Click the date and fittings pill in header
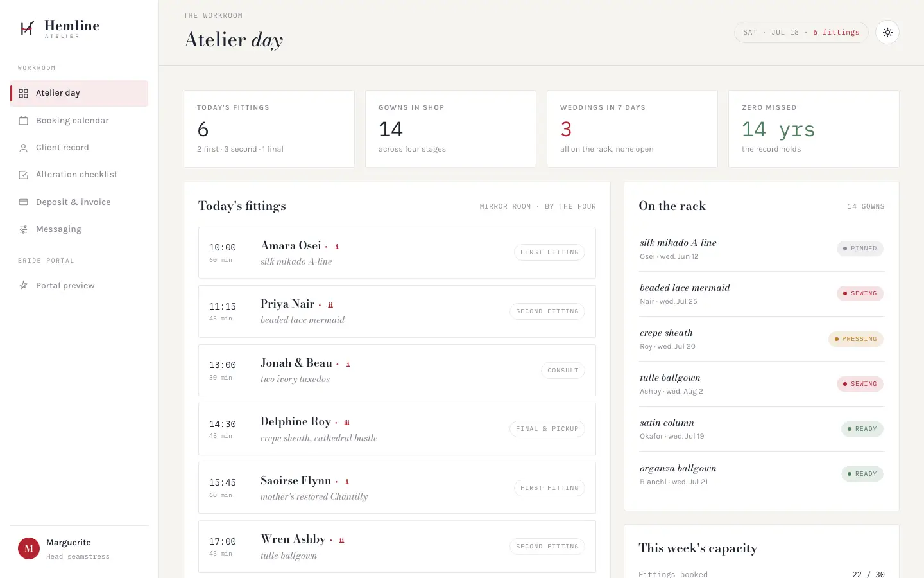 click(801, 32)
